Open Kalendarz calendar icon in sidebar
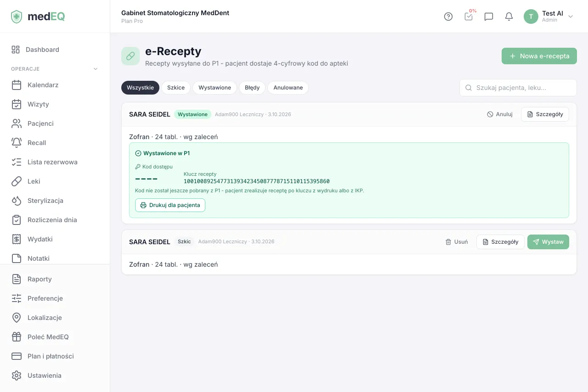Image resolution: width=588 pixels, height=392 pixels. tap(17, 85)
